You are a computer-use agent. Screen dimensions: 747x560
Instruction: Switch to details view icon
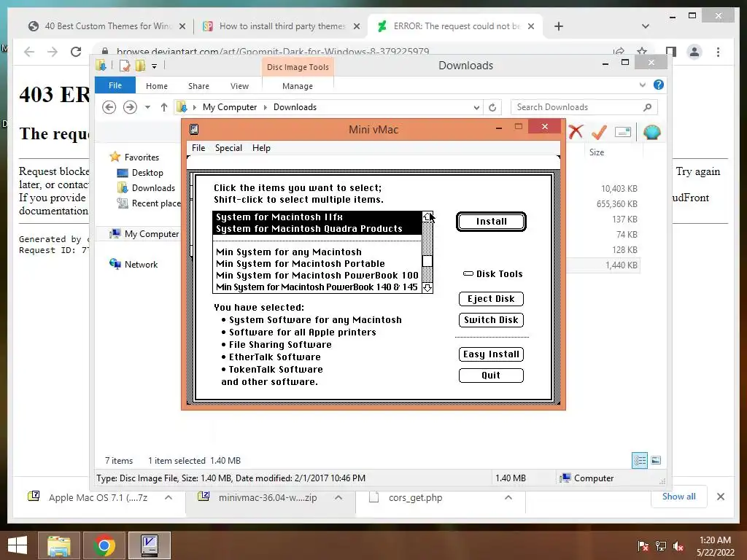coord(640,460)
